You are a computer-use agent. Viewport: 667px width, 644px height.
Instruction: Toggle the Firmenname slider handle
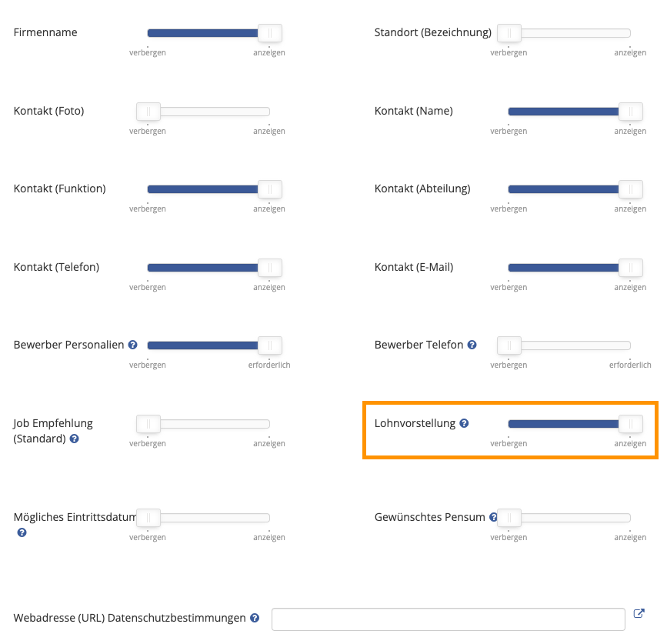[270, 33]
